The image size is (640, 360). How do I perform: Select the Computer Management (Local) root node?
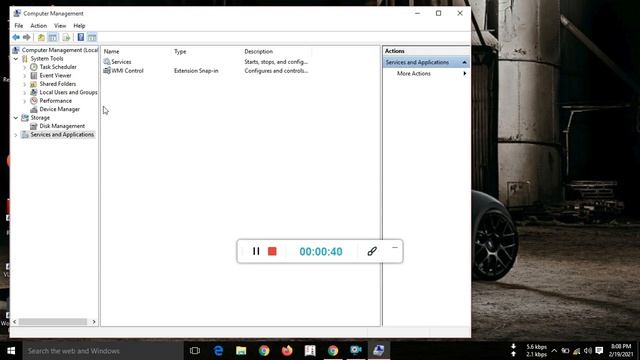click(60, 50)
